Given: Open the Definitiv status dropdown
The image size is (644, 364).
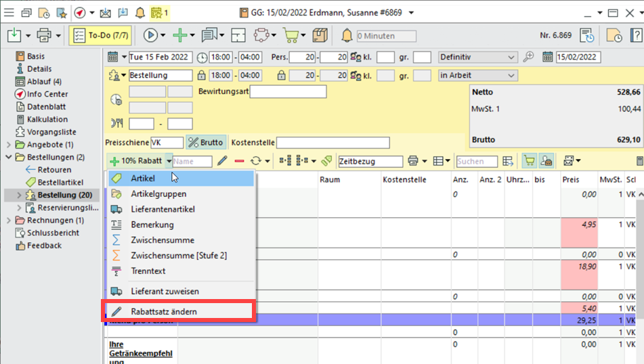Looking at the screenshot, I should click(x=478, y=57).
